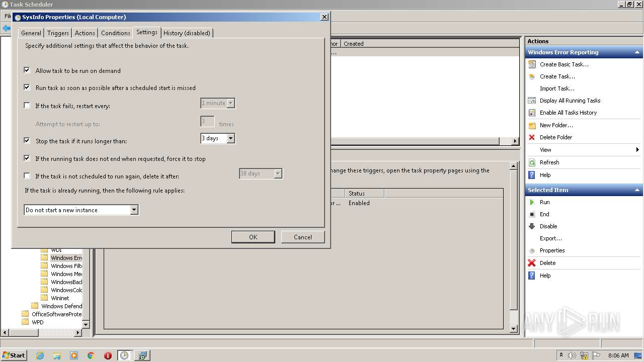Enable If the task fails, restart every
The image size is (644, 362).
[27, 106]
